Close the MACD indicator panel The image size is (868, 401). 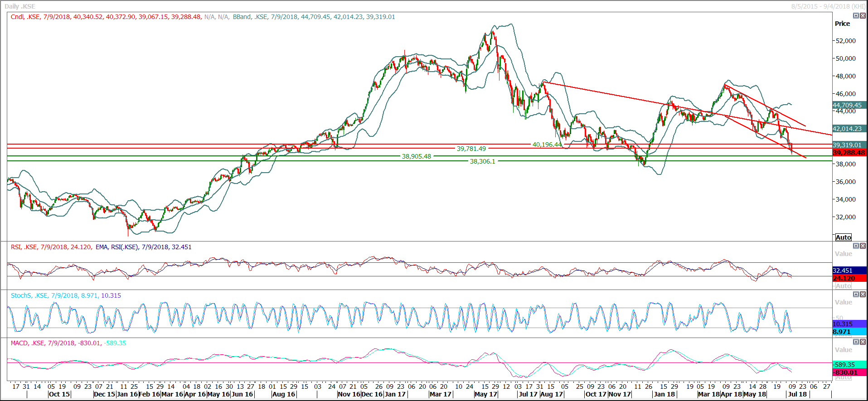[x=863, y=342]
